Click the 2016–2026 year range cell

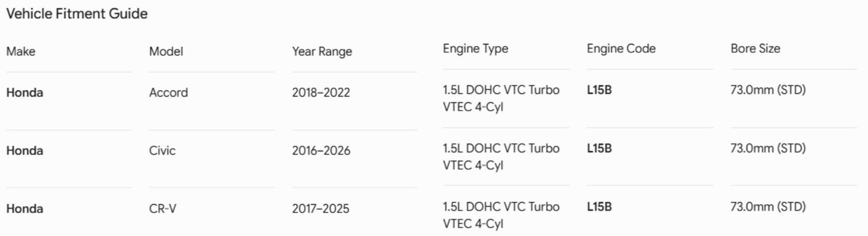pos(321,151)
